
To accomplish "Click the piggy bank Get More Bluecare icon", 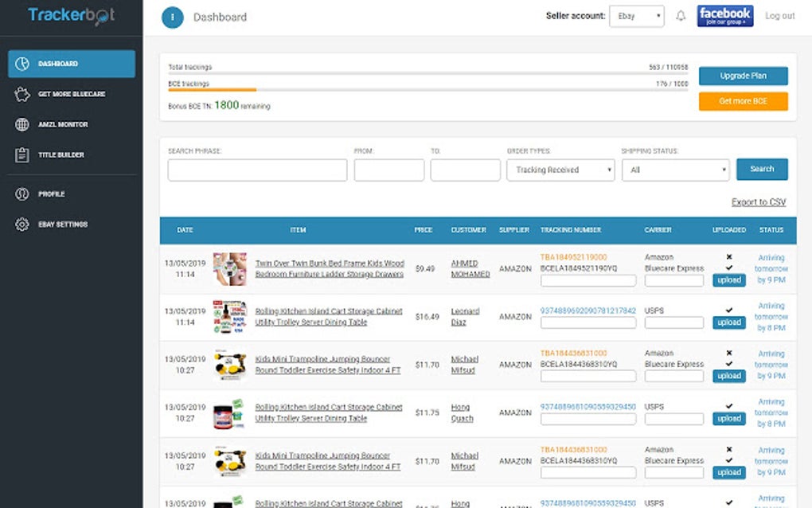I will point(21,94).
